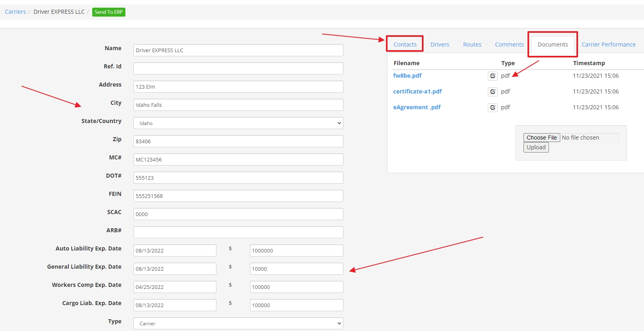Viewport: 644px width, 331px height.
Task: Open the Type dropdown set to Carrier
Action: pos(238,323)
